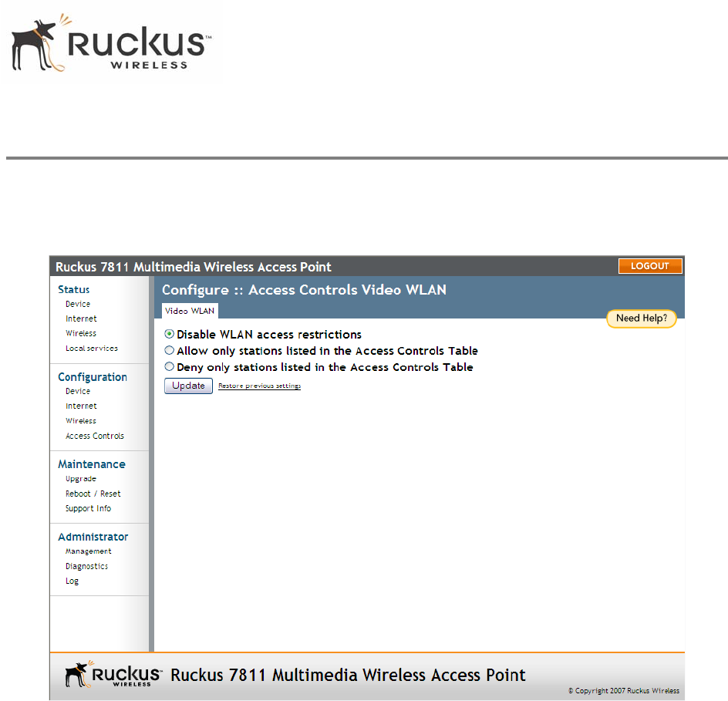Open Wireless under Status section
Image resolution: width=728 pixels, height=701 pixels.
81,333
